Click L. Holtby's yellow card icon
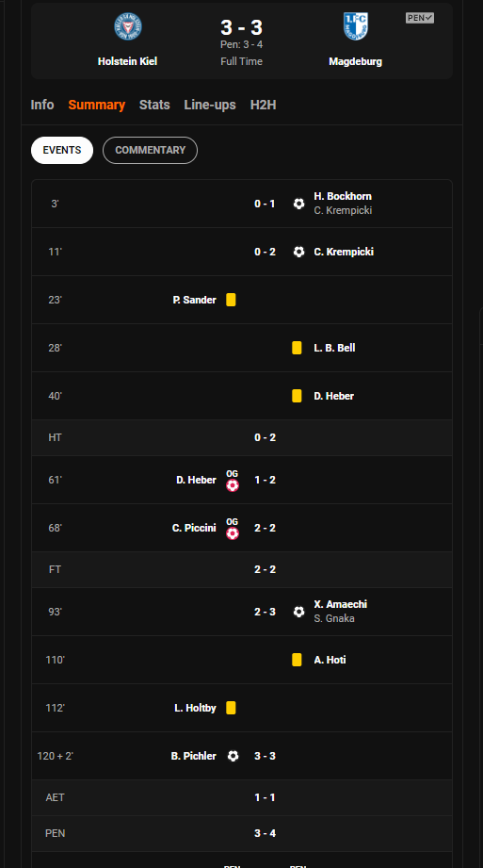This screenshot has width=483, height=868. 231,708
